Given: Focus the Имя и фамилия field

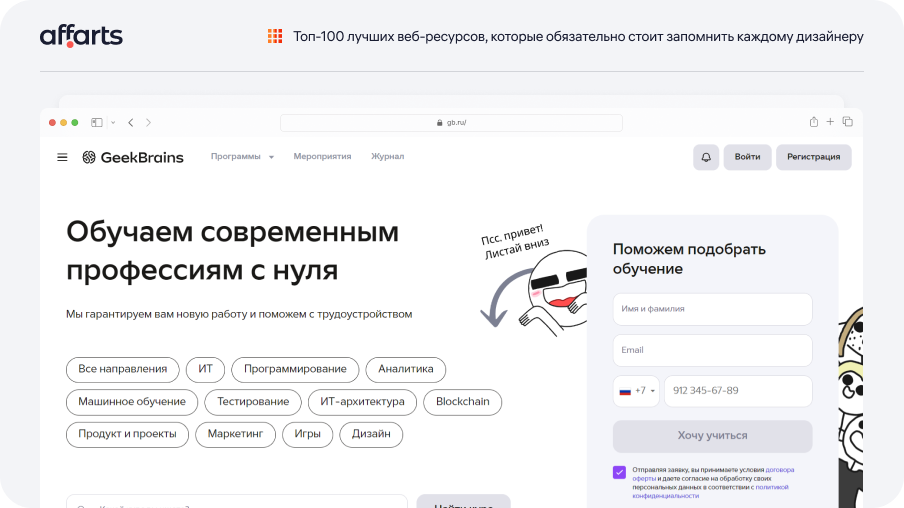Looking at the screenshot, I should point(713,309).
